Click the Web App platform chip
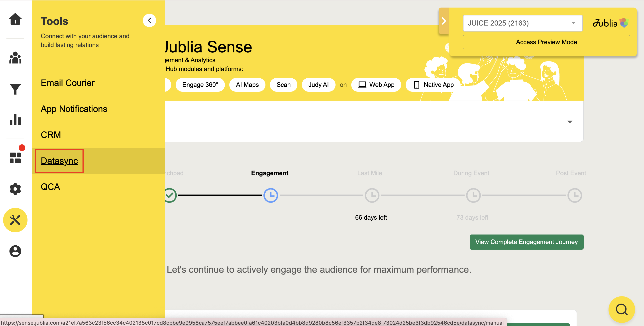 tap(376, 85)
